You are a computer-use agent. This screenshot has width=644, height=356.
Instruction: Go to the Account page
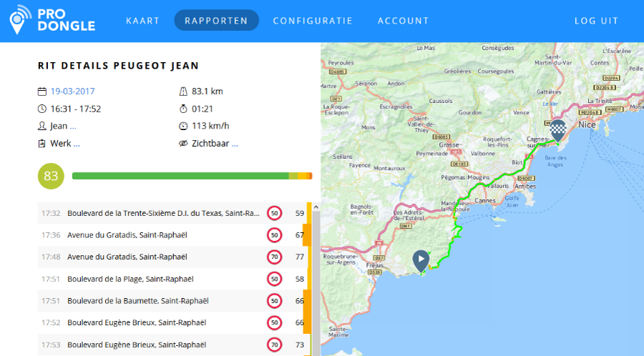click(403, 21)
